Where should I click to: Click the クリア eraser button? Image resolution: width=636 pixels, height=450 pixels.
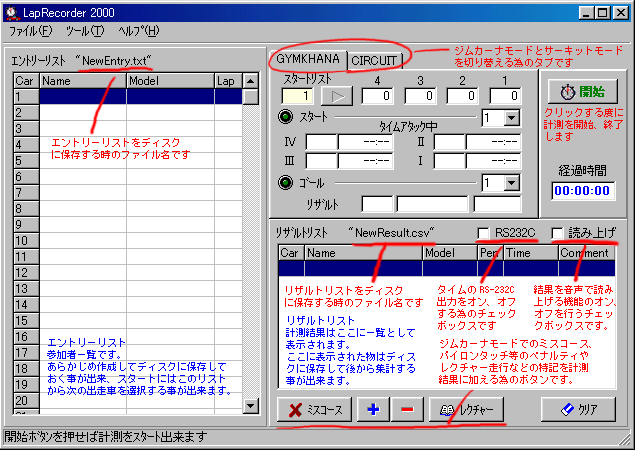pyautogui.click(x=578, y=409)
